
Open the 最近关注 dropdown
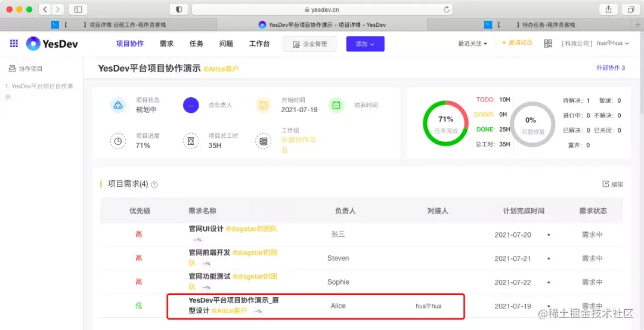point(473,44)
